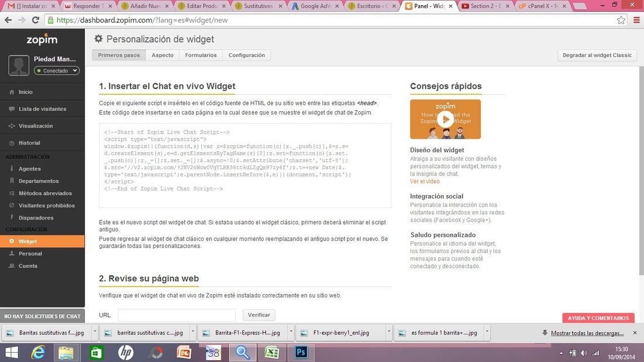This screenshot has width=644, height=362.
Task: Open Barritas sustitutivas f....jpg download
Action: coord(46,333)
